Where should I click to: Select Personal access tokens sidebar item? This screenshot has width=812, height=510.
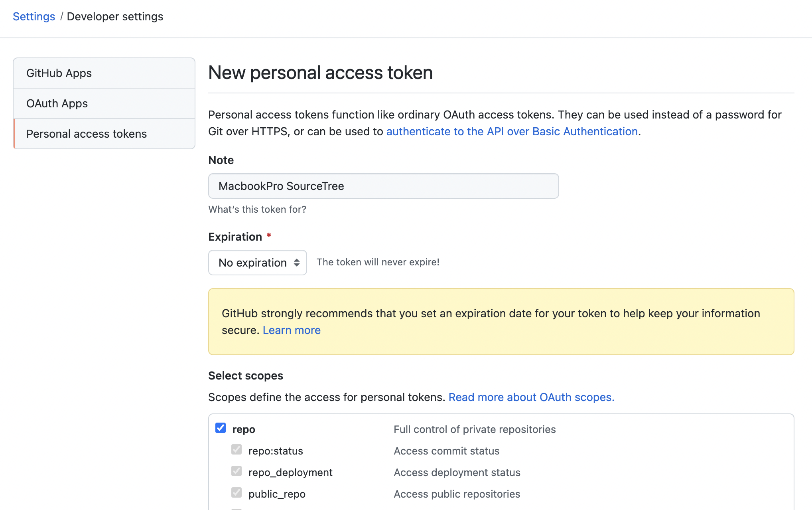tap(87, 134)
